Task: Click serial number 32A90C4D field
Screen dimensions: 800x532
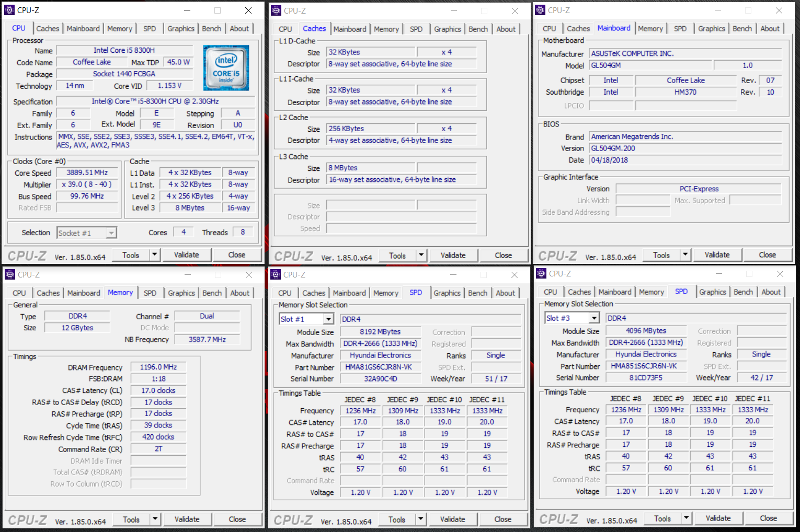Action: click(381, 378)
